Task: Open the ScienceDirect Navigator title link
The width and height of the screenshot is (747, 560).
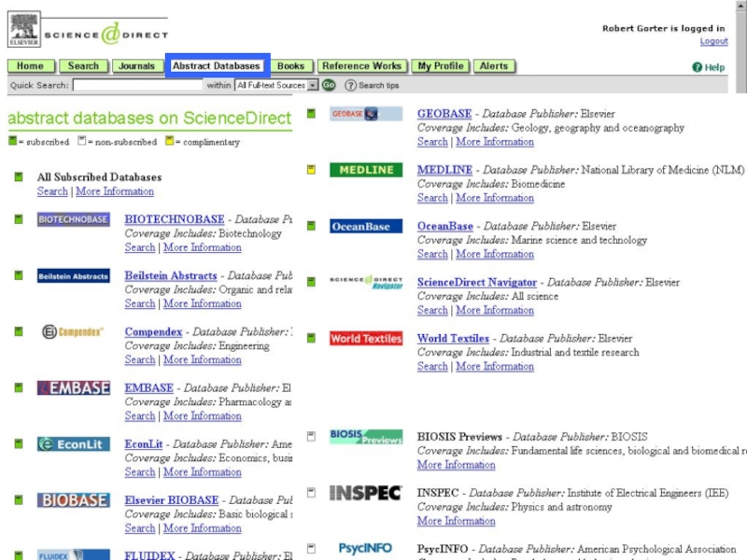Action: point(477,282)
